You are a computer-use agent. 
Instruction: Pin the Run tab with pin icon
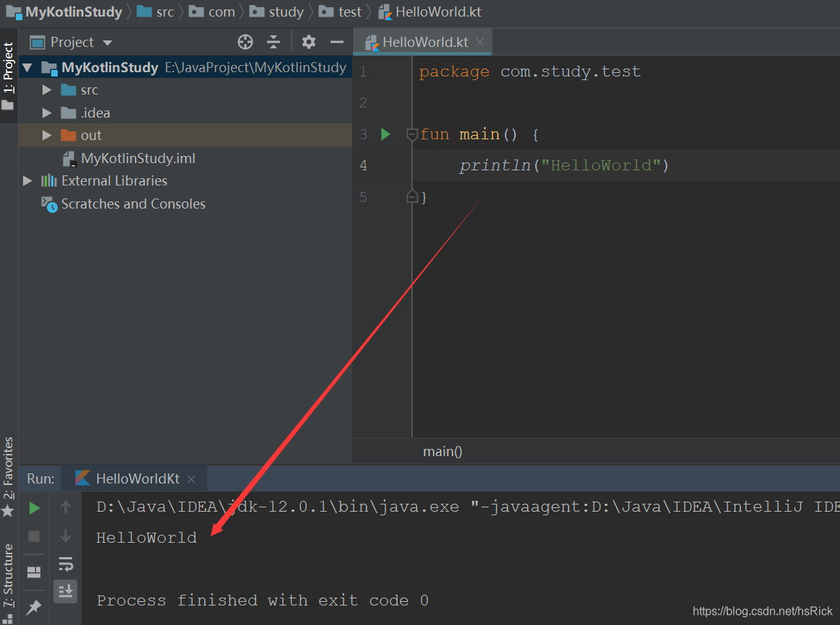(34, 608)
